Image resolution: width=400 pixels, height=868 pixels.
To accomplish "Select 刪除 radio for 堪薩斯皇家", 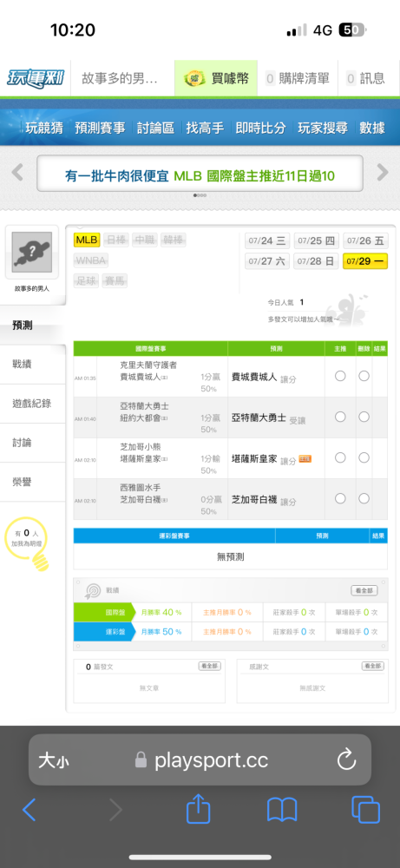I will pos(364,457).
